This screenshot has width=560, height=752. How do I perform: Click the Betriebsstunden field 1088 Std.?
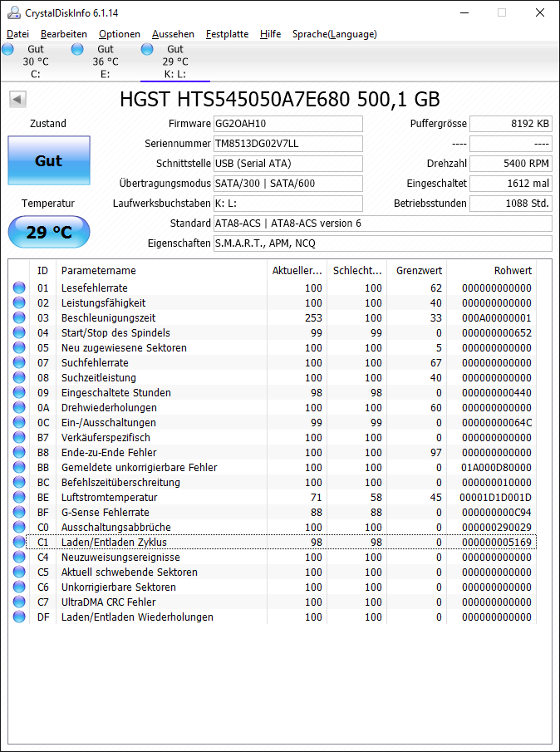tap(511, 204)
